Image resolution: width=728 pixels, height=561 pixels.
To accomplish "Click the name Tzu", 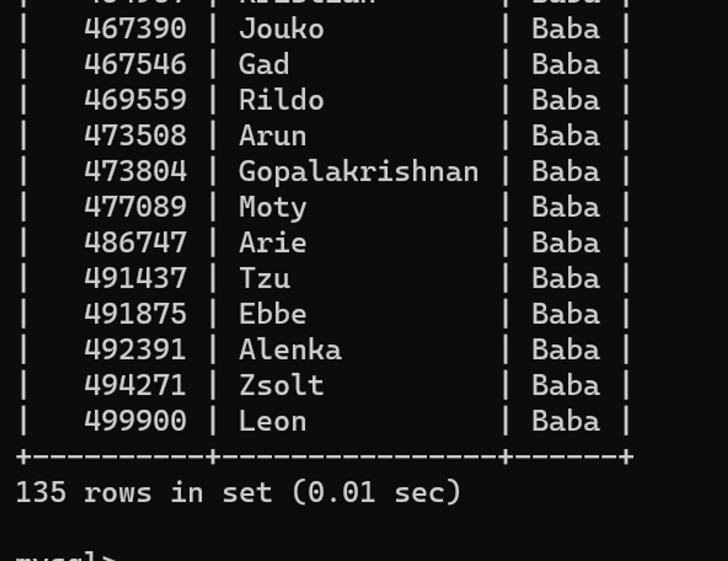I will click(265, 278).
